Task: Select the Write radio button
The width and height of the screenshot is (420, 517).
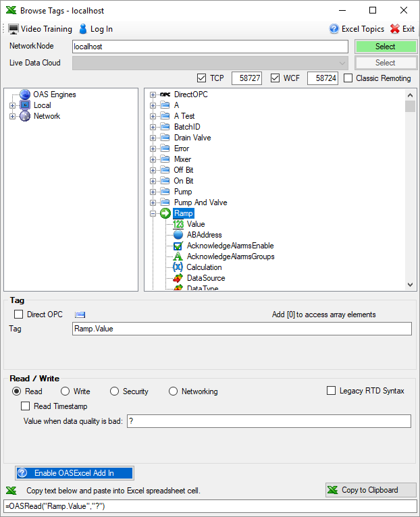Action: click(65, 391)
